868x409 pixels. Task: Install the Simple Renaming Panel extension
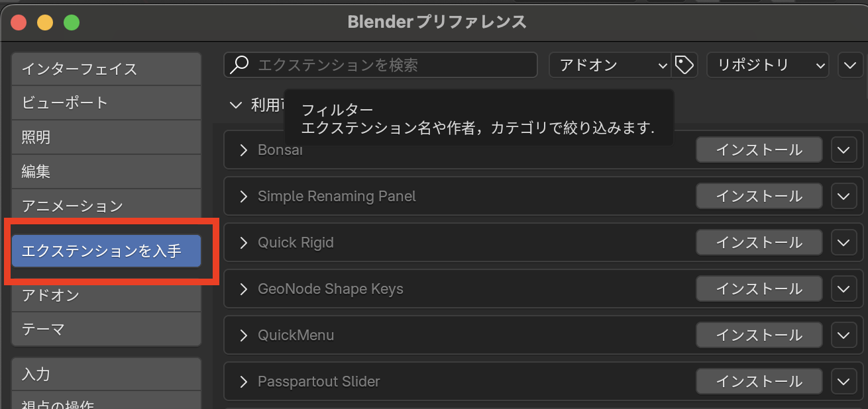[759, 196]
